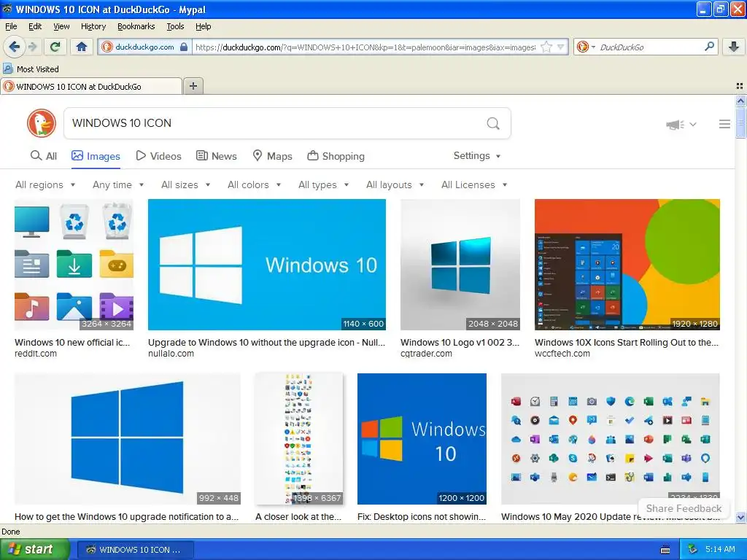Expand the All sizes filter

185,184
